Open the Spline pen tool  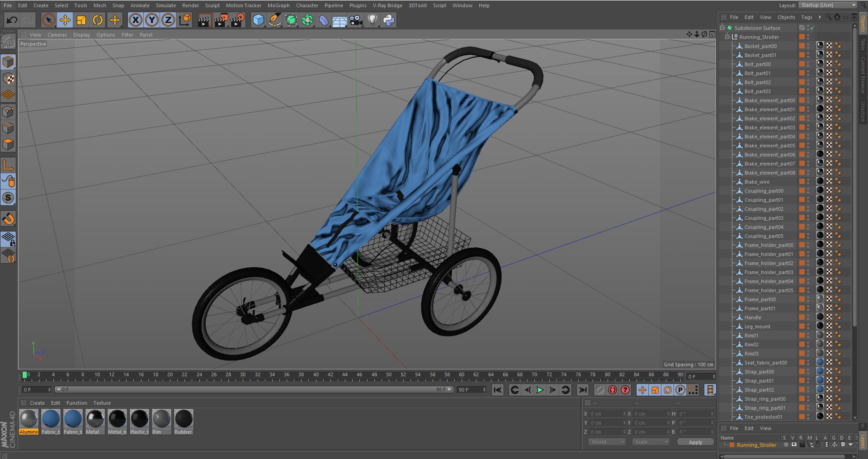tap(274, 20)
